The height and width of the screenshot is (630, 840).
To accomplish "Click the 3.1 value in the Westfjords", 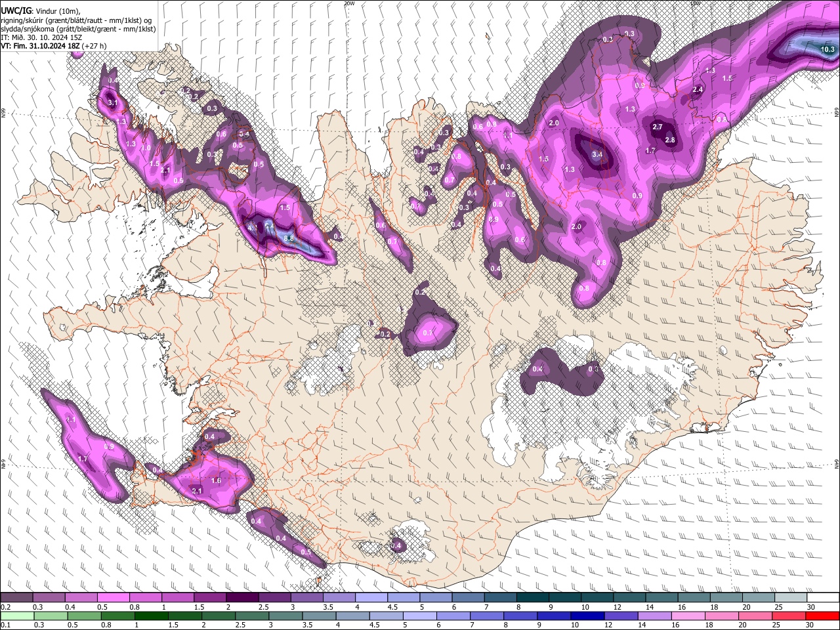I will tap(112, 102).
